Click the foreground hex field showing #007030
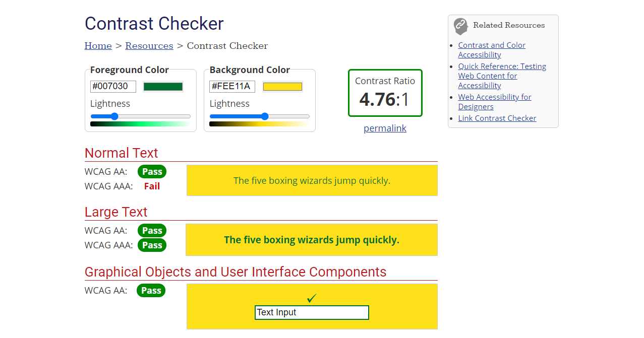The width and height of the screenshot is (644, 338). click(x=113, y=86)
